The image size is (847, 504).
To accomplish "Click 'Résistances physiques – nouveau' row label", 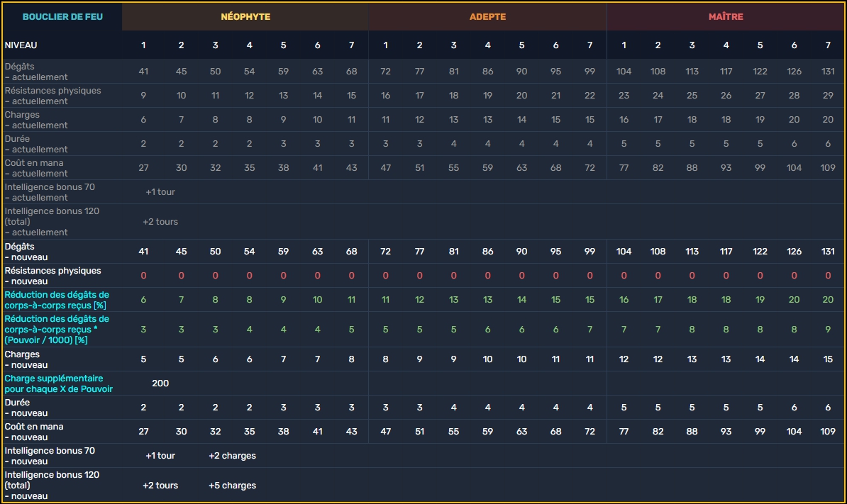I will (x=53, y=276).
